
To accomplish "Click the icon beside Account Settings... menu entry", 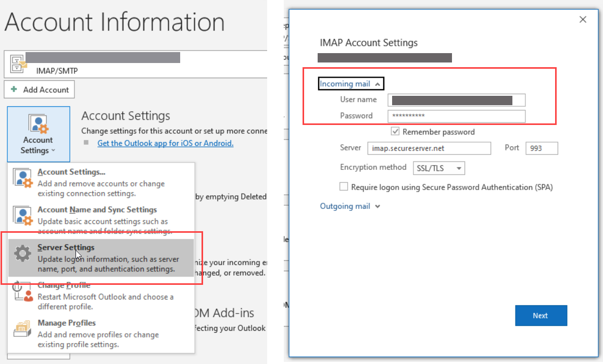I will pos(23,178).
